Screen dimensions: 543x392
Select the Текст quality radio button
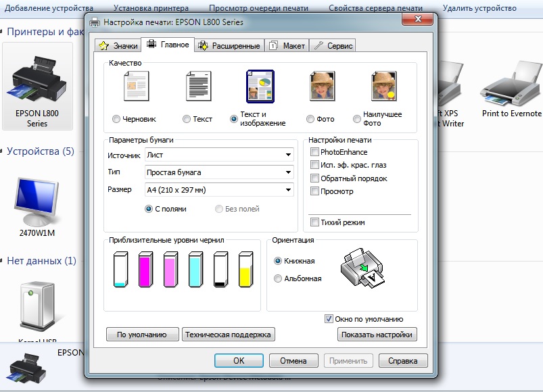pos(187,119)
